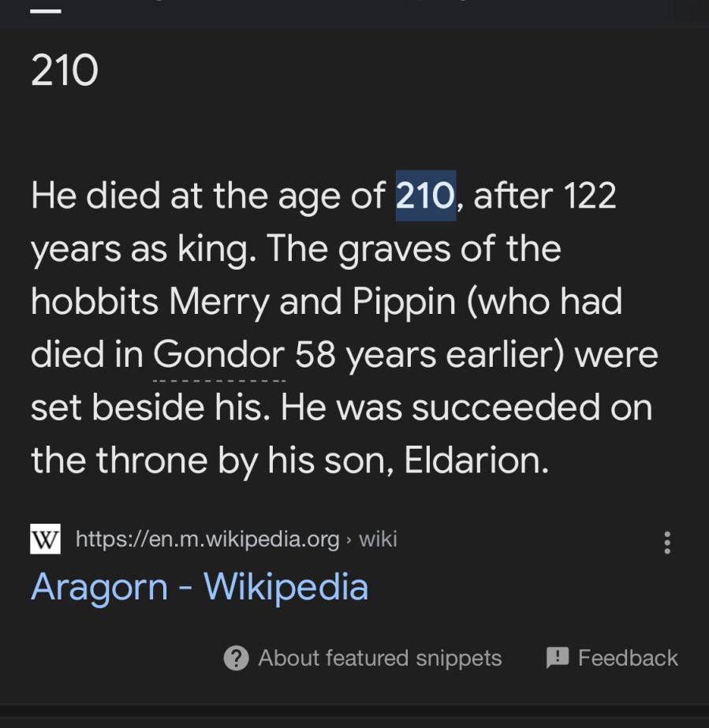Click the word "Eldarion" in the snippet
Viewport: 709px width, 728px height.
tap(475, 461)
